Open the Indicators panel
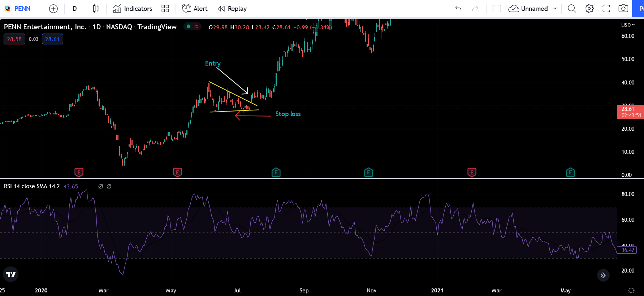This screenshot has width=644, height=296. 133,9
